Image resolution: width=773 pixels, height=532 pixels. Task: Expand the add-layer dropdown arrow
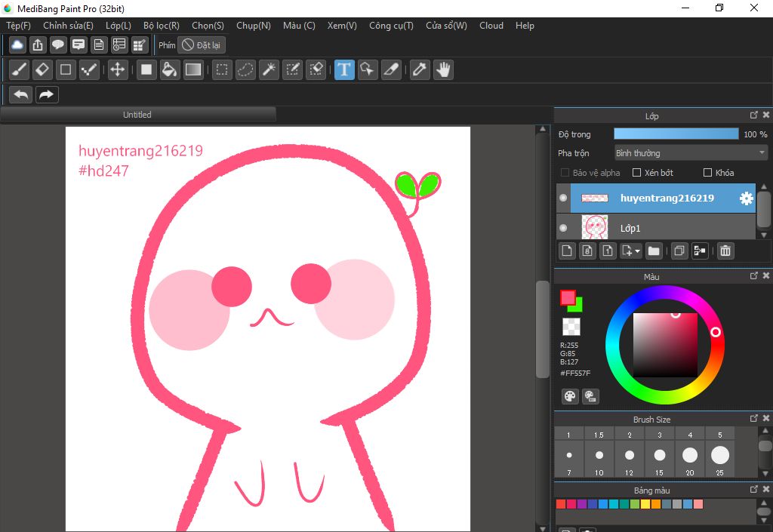[638, 251]
